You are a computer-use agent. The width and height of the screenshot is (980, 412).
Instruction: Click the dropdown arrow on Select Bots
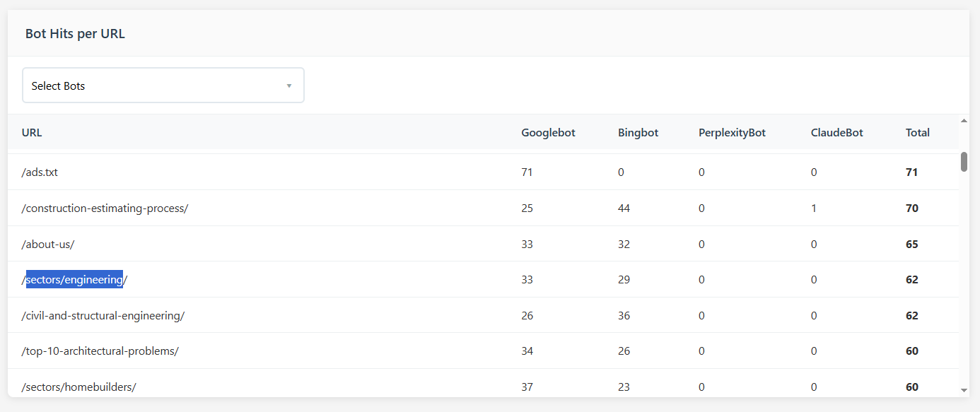click(x=288, y=85)
